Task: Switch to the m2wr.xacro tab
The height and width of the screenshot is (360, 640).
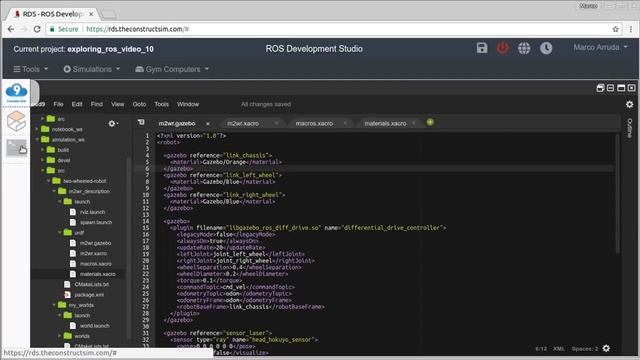Action: pos(243,123)
